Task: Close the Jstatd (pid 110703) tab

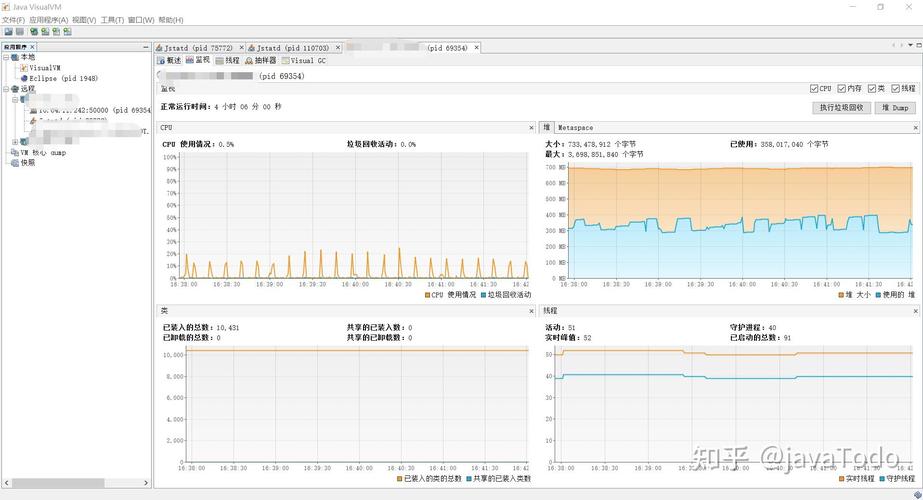Action: (338, 48)
